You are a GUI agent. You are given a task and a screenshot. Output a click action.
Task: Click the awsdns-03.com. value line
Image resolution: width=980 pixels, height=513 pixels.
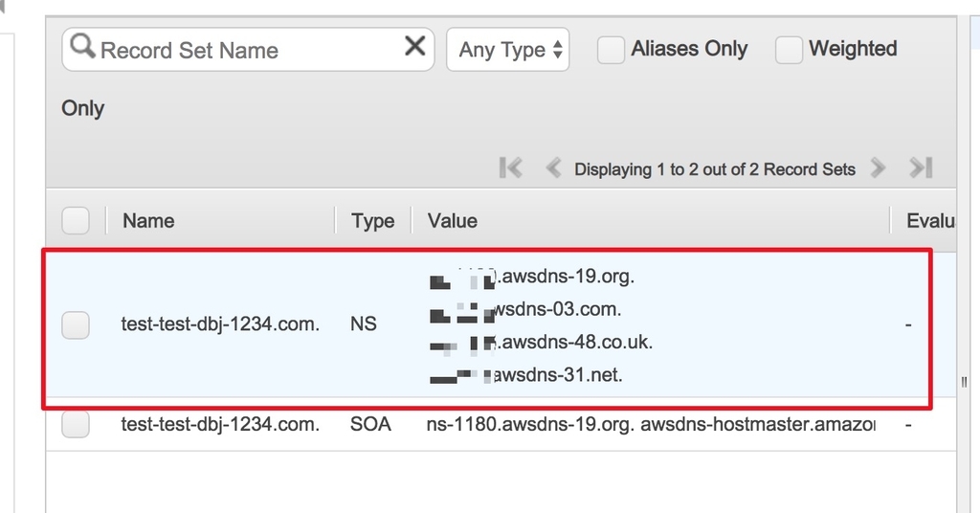pyautogui.click(x=525, y=309)
